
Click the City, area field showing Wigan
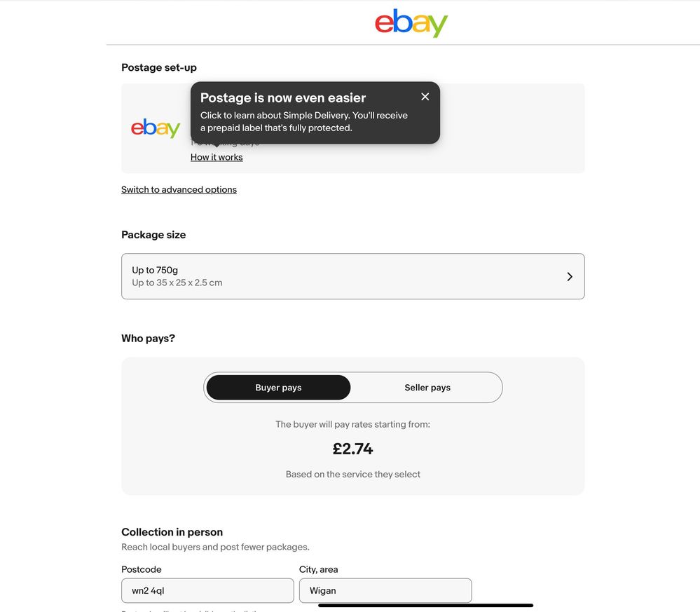(x=385, y=590)
